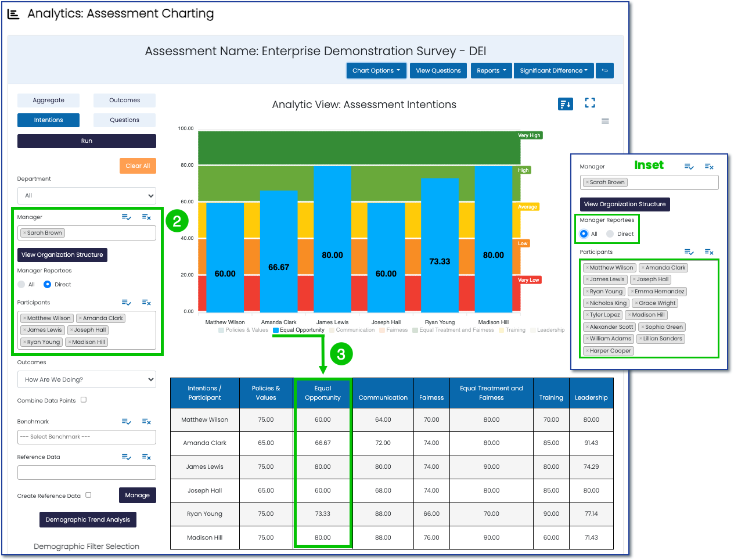Open the chart hamburger menu
The width and height of the screenshot is (745, 560).
605,121
